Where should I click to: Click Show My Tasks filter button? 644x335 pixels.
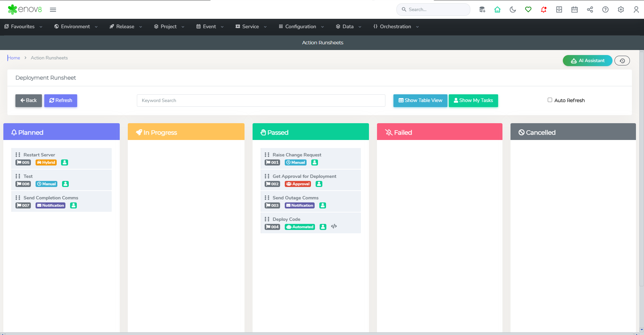(x=473, y=100)
